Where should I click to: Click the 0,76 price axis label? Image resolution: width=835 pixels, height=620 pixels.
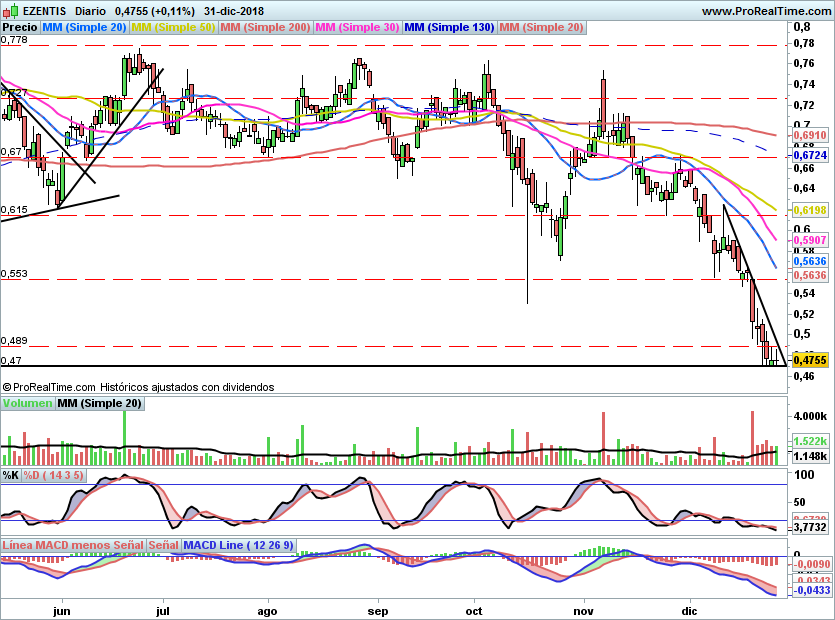tap(804, 63)
